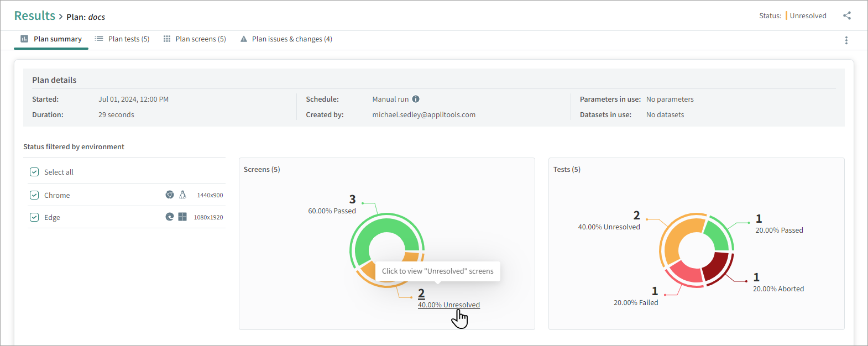The image size is (868, 346).
Task: Click the Chrome browser icon
Action: 170,195
